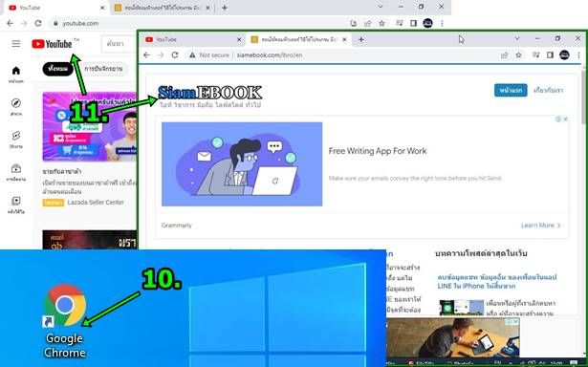The height and width of the screenshot is (367, 588).
Task: Reload the siamebook.com page
Action: tap(175, 55)
